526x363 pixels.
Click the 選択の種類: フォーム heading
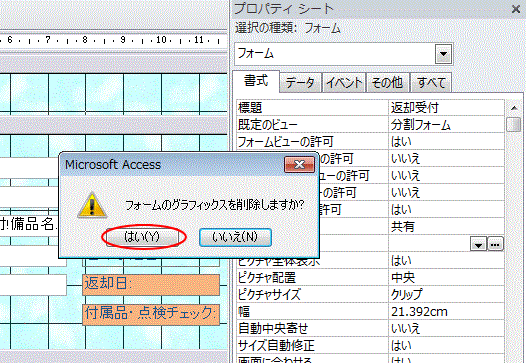(287, 28)
